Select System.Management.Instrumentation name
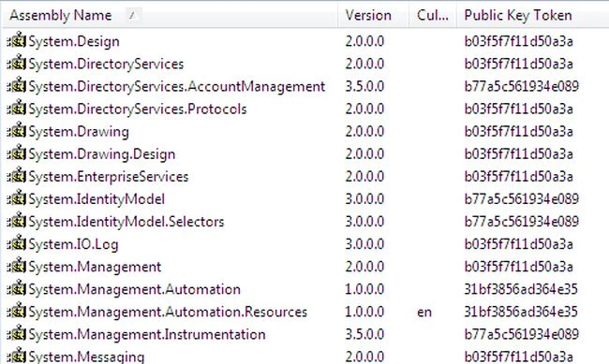Viewport: 609px width, 364px height. coord(147,334)
